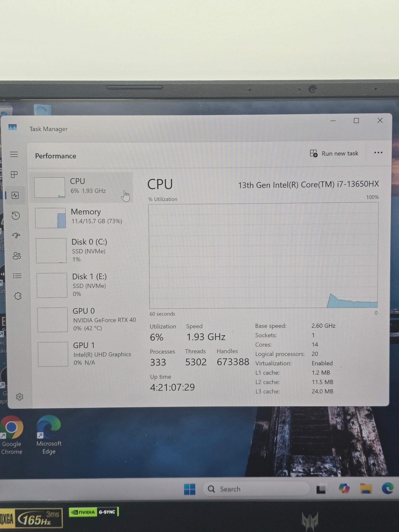The image size is (399, 532).
Task: Minimize the Task Manager window
Action: tap(333, 121)
